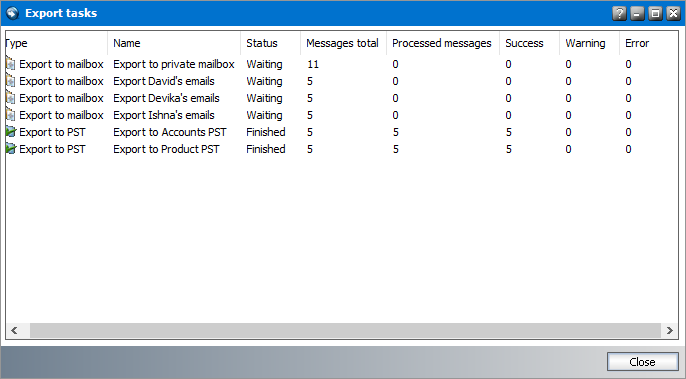Click the Export tasks globe icon in title bar
Image resolution: width=686 pixels, height=379 pixels.
pyautogui.click(x=13, y=13)
